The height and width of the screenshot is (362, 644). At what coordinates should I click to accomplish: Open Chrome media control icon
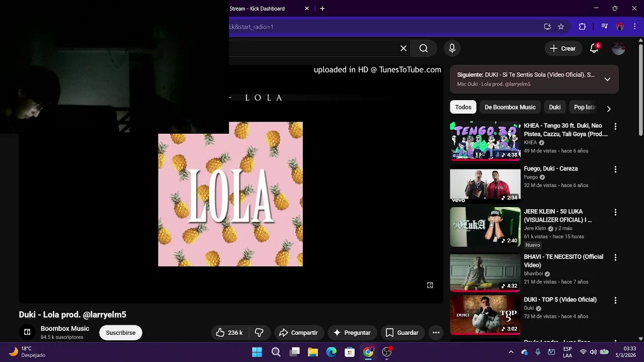[x=605, y=27]
